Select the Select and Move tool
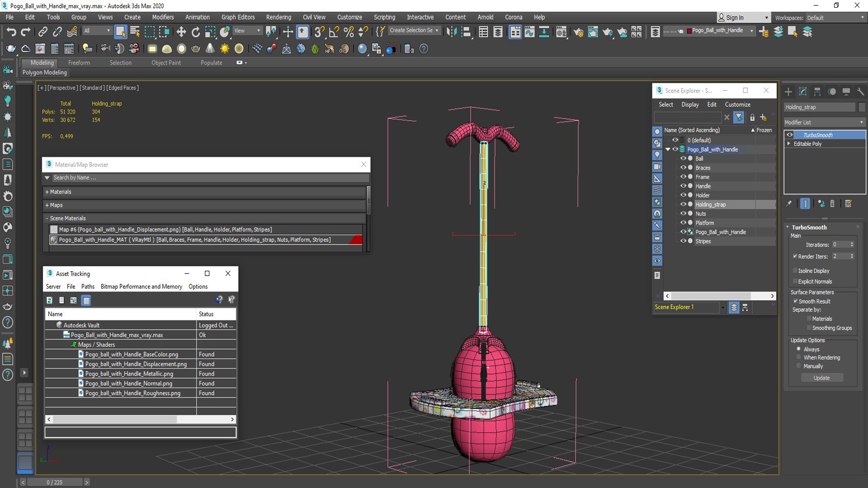This screenshot has height=488, width=868. click(x=181, y=32)
